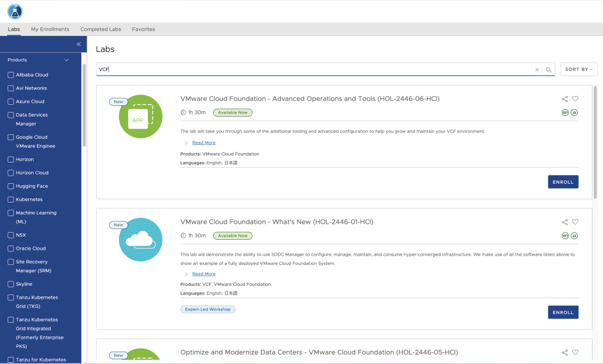The image size is (603, 364).
Task: Click the search magnifier icon
Action: 548,70
